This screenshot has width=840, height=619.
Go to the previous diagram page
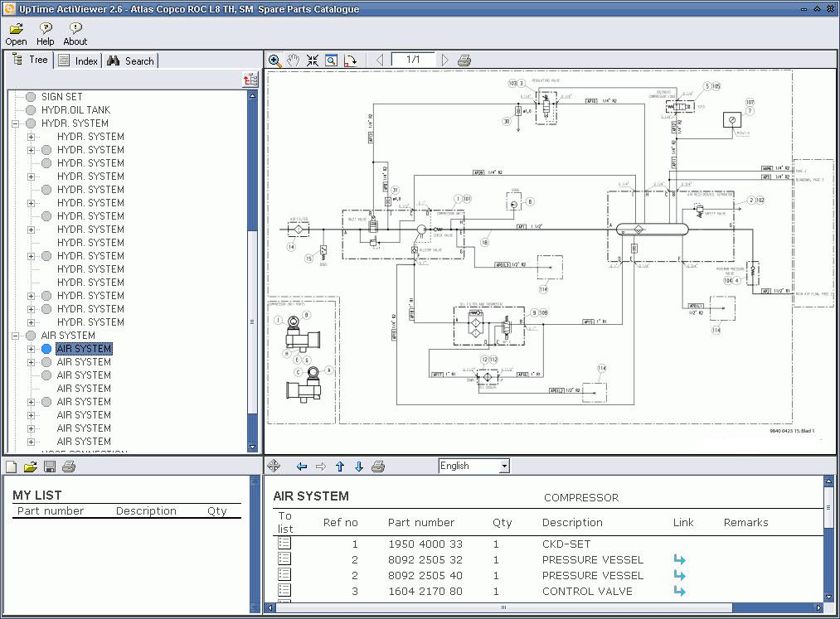380,60
